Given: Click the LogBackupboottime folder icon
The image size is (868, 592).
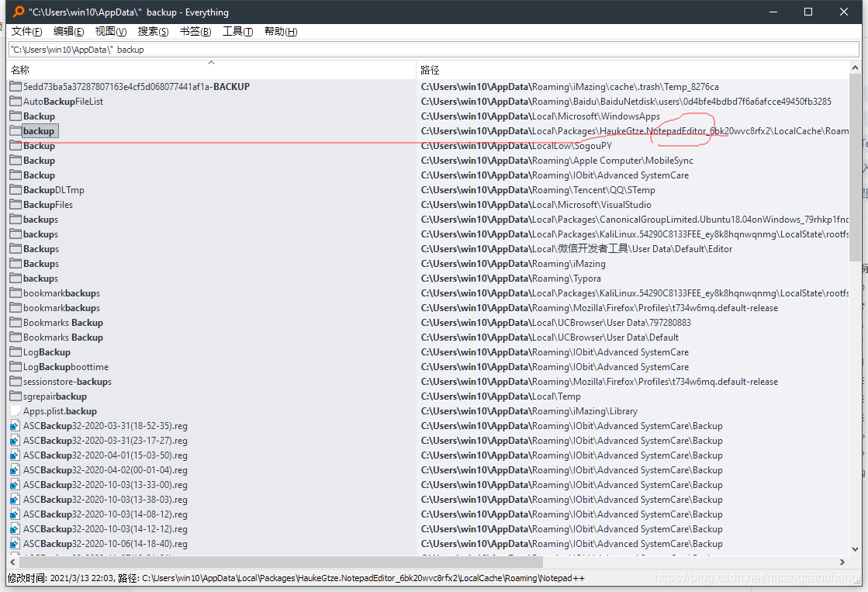Looking at the screenshot, I should [16, 367].
